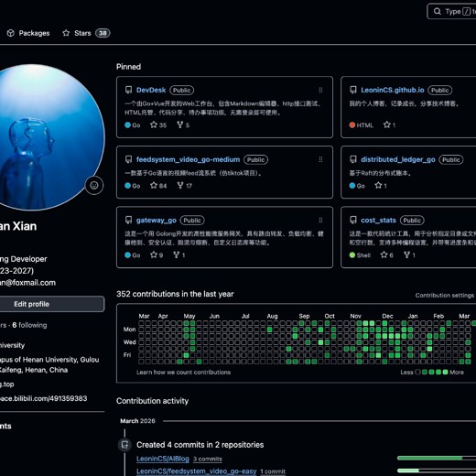Open feedsystem_video_go-medium forks icon
The height and width of the screenshot is (476, 476).
click(180, 186)
